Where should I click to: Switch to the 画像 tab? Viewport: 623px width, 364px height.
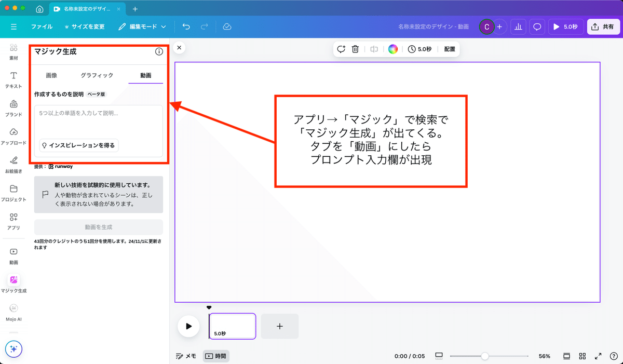51,75
